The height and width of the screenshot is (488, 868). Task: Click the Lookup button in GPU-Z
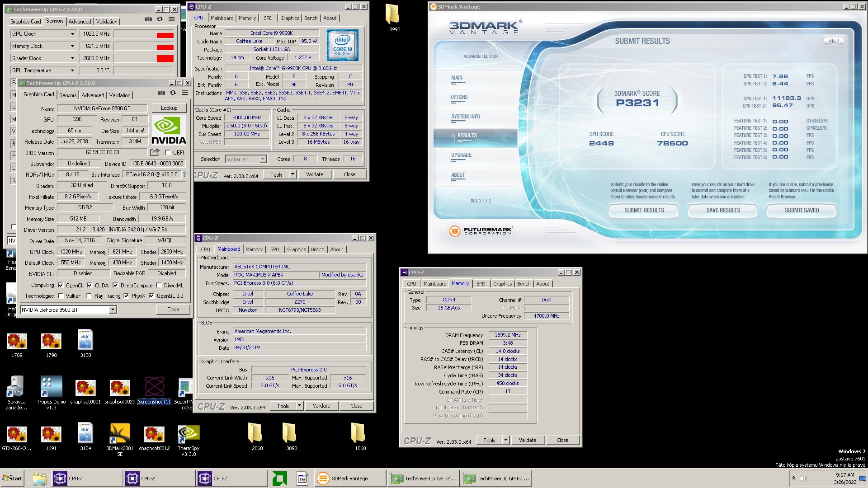coord(169,108)
